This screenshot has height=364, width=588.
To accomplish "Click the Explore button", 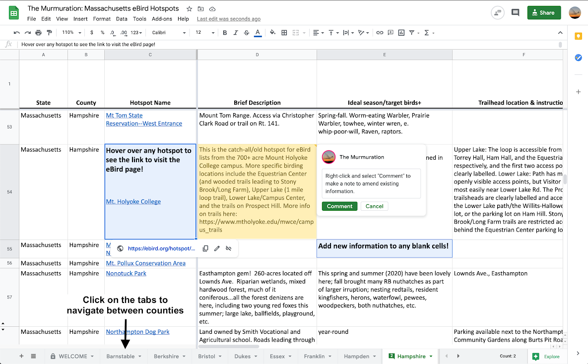I will coord(547,357).
